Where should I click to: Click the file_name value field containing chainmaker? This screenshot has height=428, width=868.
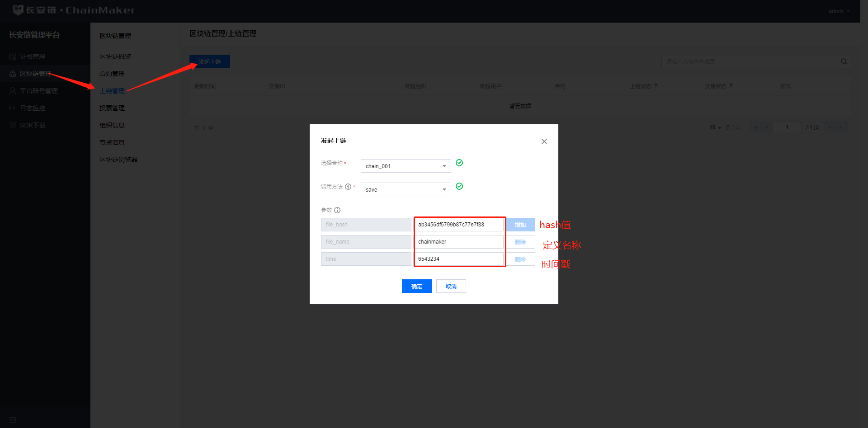(x=459, y=242)
